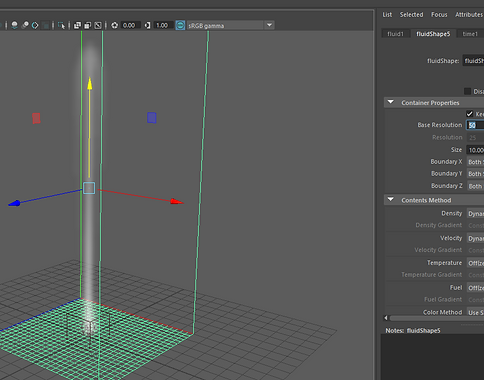The width and height of the screenshot is (484, 380).
Task: Open the Boundary X dropdown
Action: coord(475,162)
